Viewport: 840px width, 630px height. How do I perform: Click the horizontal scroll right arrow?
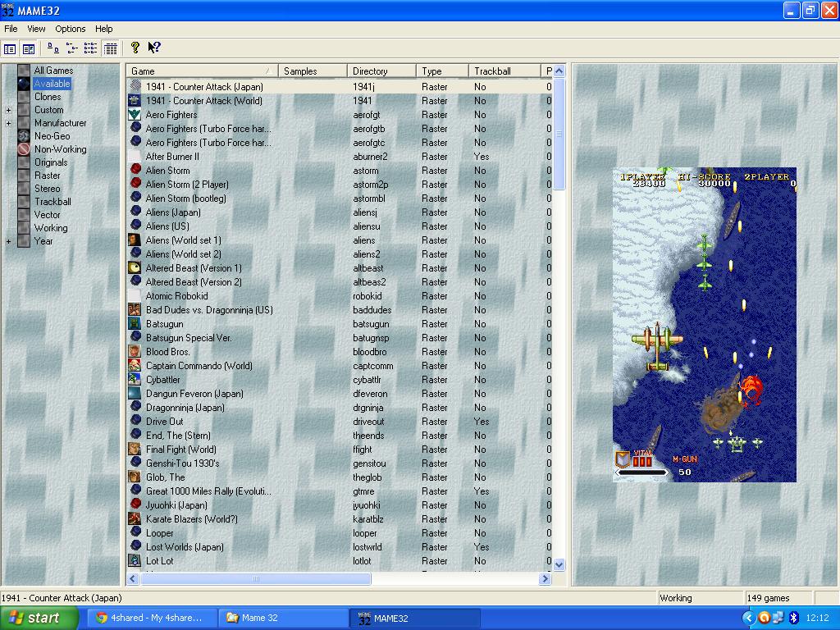[546, 578]
